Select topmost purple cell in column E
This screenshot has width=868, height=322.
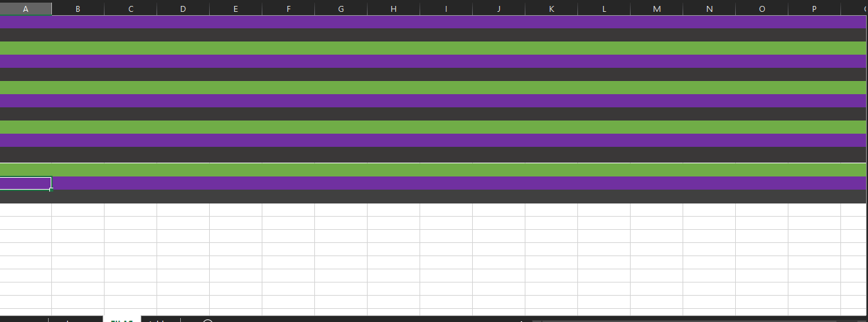235,22
